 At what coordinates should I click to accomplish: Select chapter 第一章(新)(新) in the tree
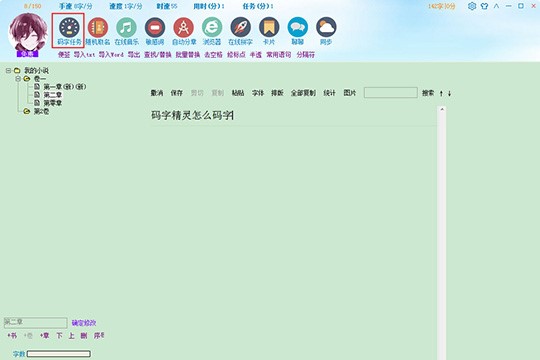click(64, 87)
